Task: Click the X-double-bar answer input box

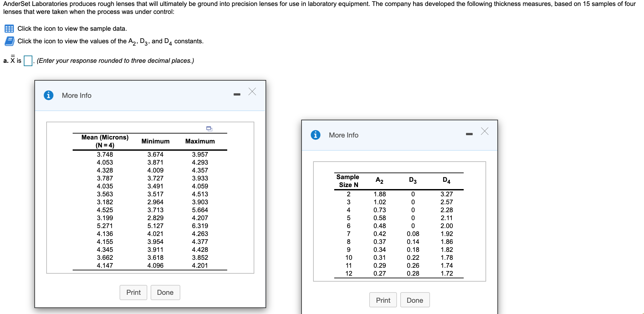Action: pos(28,61)
